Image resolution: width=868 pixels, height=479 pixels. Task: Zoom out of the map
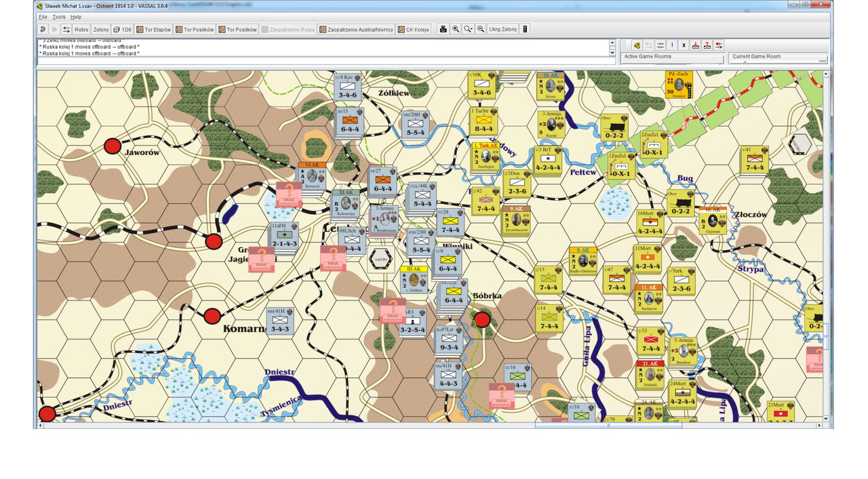[x=481, y=29]
